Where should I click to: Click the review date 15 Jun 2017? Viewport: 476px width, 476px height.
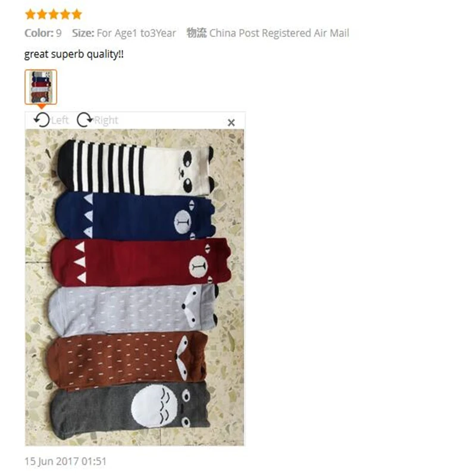(x=65, y=462)
